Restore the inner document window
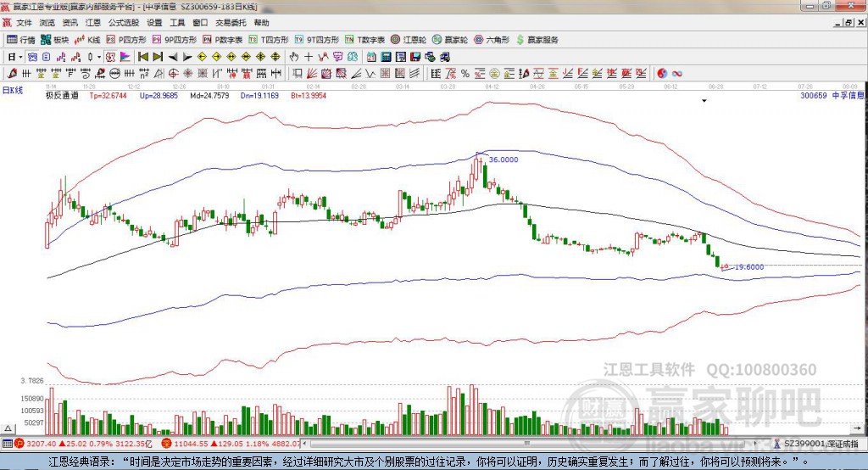This screenshot has height=470, width=868. 848,23
